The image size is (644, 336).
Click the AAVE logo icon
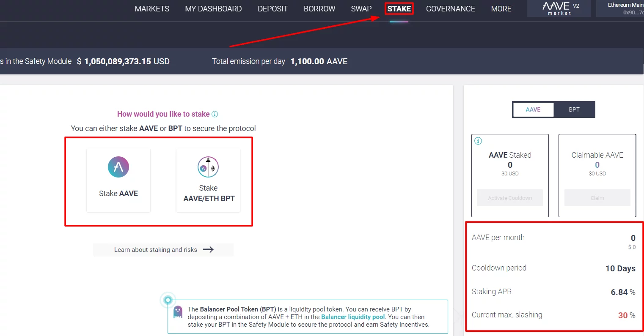pyautogui.click(x=118, y=167)
